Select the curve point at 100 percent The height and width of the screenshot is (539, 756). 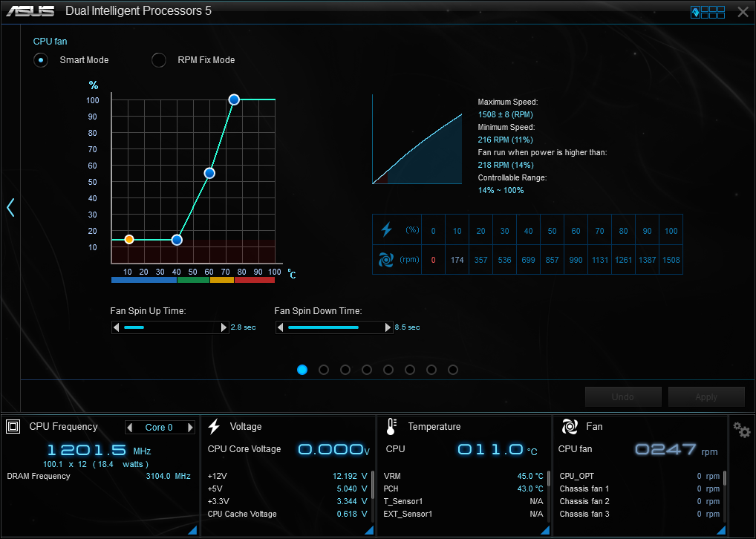pyautogui.click(x=234, y=99)
